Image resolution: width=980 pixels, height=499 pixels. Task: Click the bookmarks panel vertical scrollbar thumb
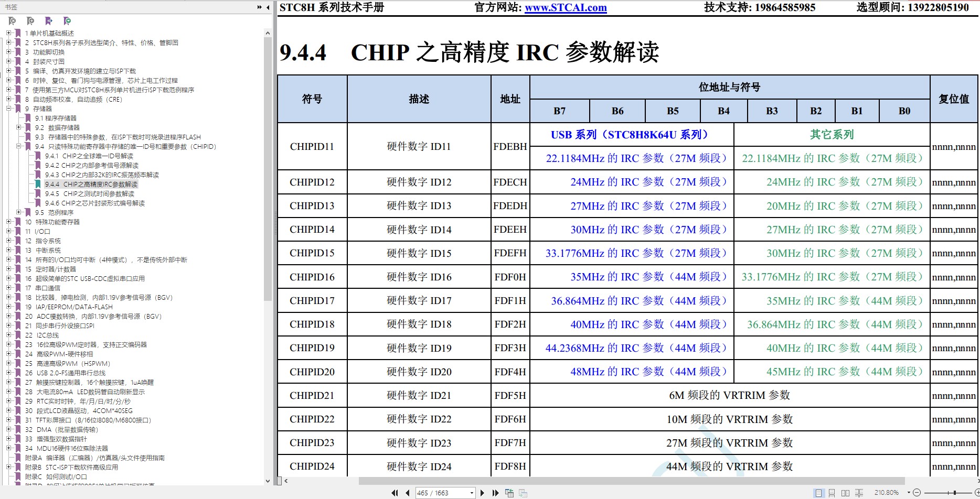point(268,168)
